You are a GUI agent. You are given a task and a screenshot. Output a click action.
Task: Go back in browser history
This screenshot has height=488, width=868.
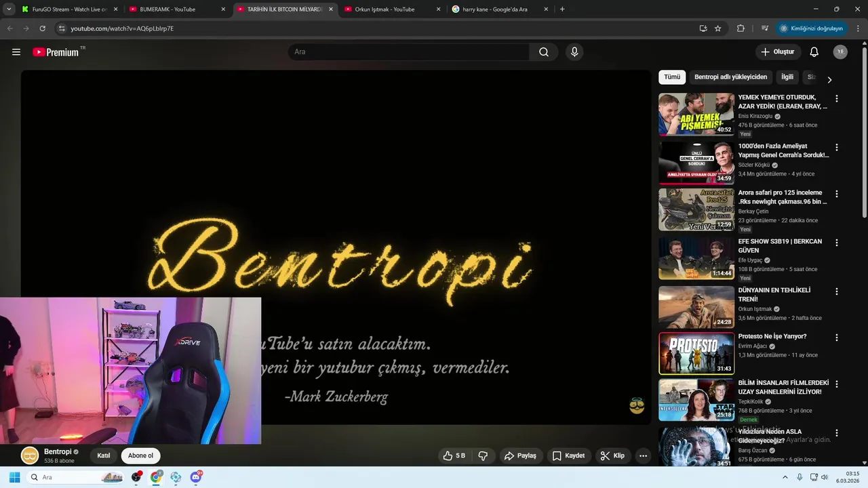click(x=9, y=28)
